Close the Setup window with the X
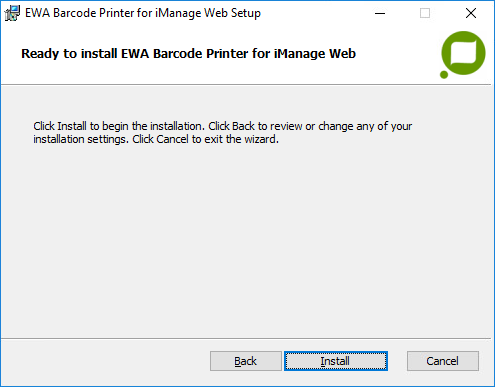 coord(471,13)
